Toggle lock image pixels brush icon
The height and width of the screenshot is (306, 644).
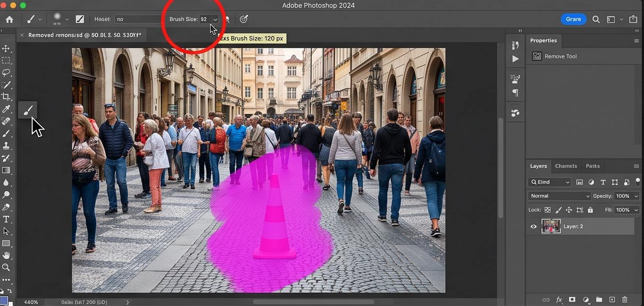[558, 210]
